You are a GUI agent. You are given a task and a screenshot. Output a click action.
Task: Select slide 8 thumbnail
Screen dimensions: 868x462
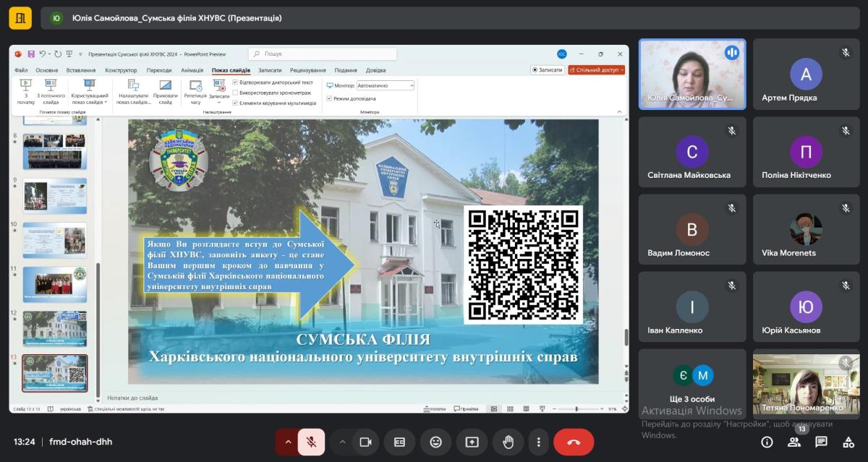pyautogui.click(x=54, y=150)
